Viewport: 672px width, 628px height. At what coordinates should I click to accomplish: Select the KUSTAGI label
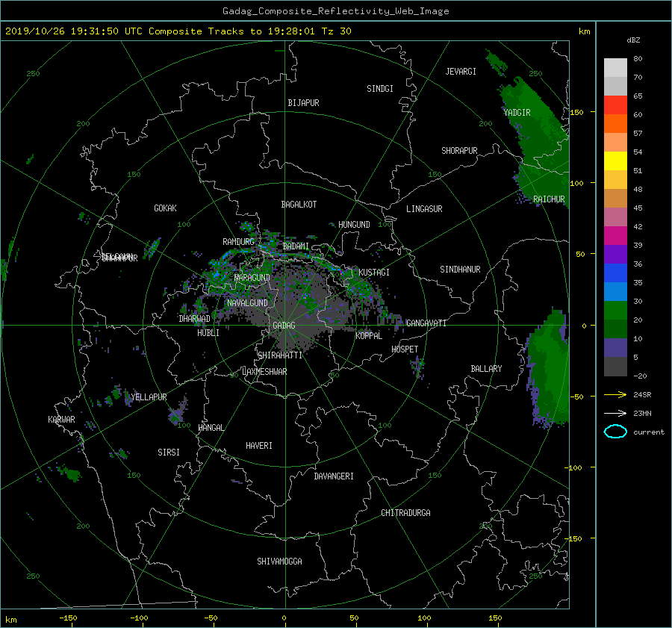(x=374, y=273)
